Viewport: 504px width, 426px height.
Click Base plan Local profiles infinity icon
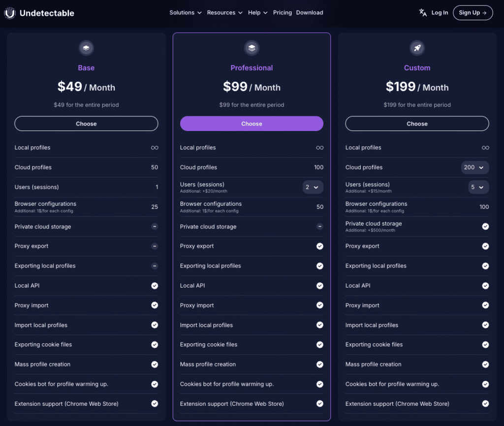[155, 148]
